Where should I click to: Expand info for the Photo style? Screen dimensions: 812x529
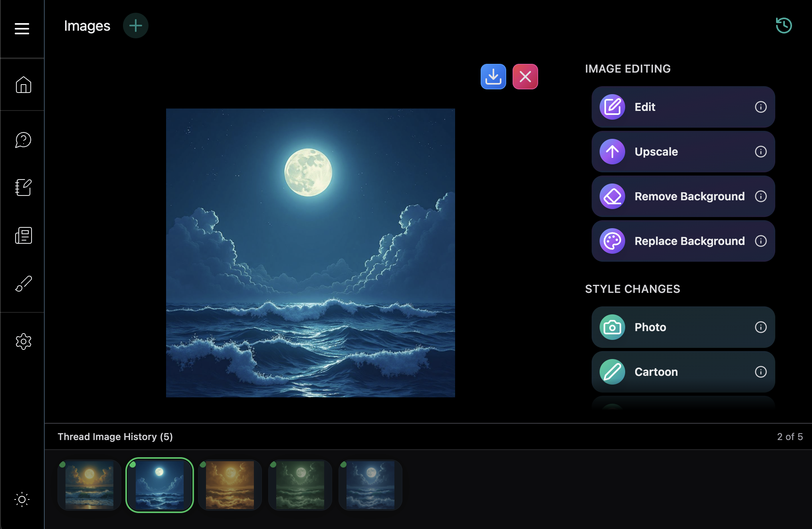761,327
